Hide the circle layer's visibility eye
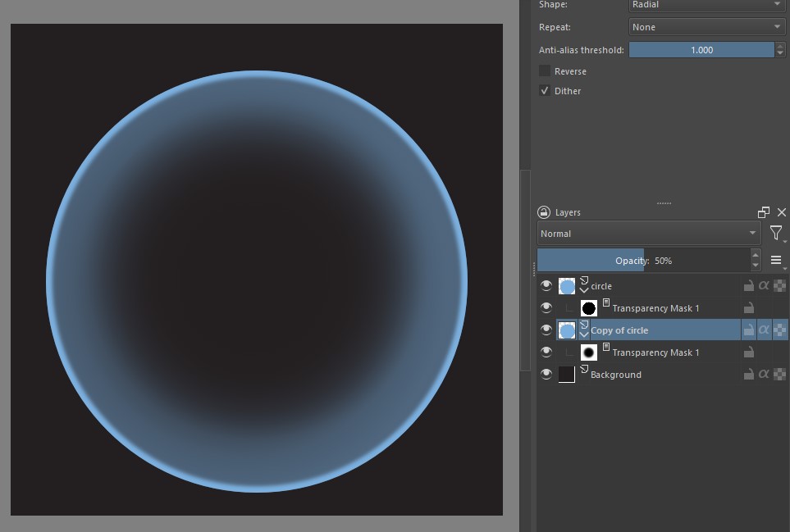The width and height of the screenshot is (790, 532). (x=546, y=286)
